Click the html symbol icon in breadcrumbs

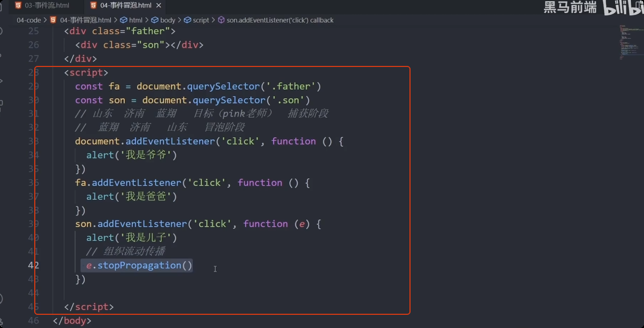click(124, 20)
